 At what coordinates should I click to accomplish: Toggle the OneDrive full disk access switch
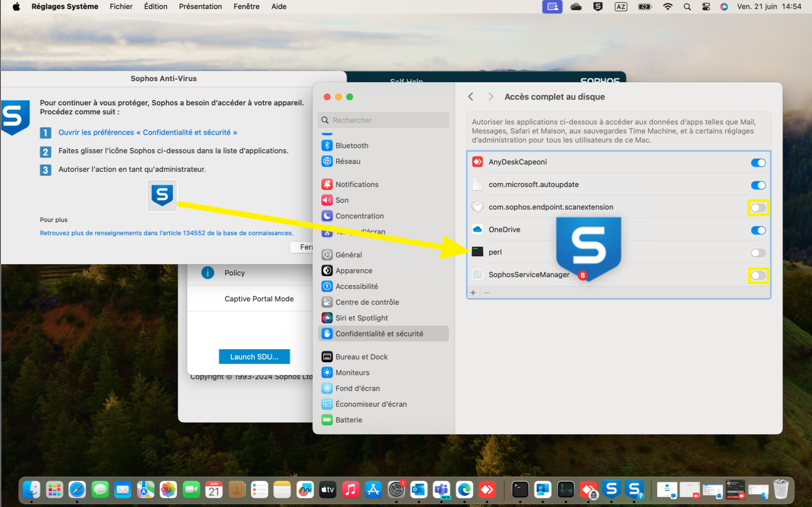click(x=758, y=230)
